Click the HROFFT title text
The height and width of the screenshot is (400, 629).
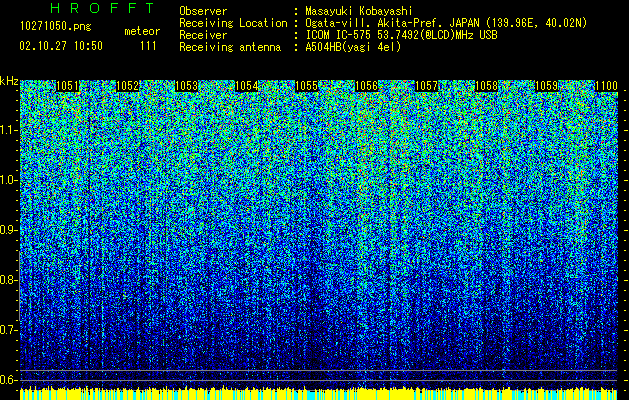tap(103, 8)
